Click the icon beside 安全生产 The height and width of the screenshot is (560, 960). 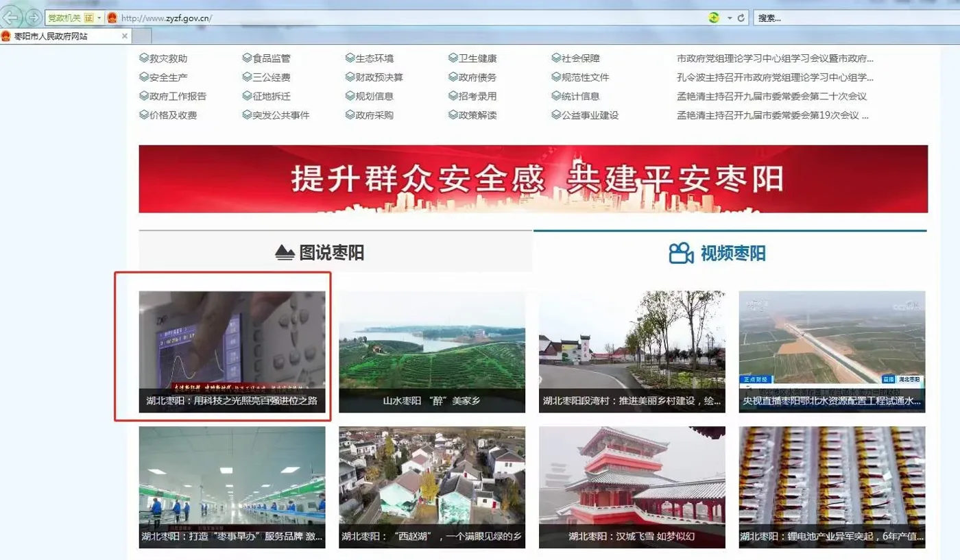coord(144,77)
